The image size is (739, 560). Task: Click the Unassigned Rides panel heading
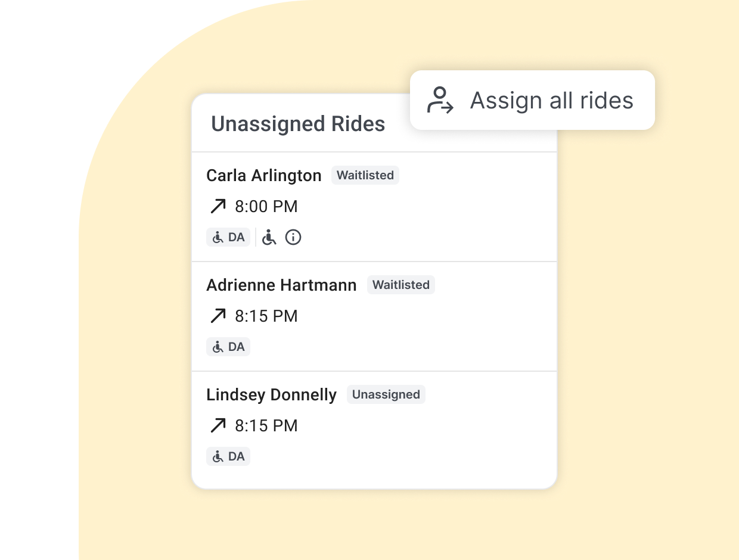point(298,124)
